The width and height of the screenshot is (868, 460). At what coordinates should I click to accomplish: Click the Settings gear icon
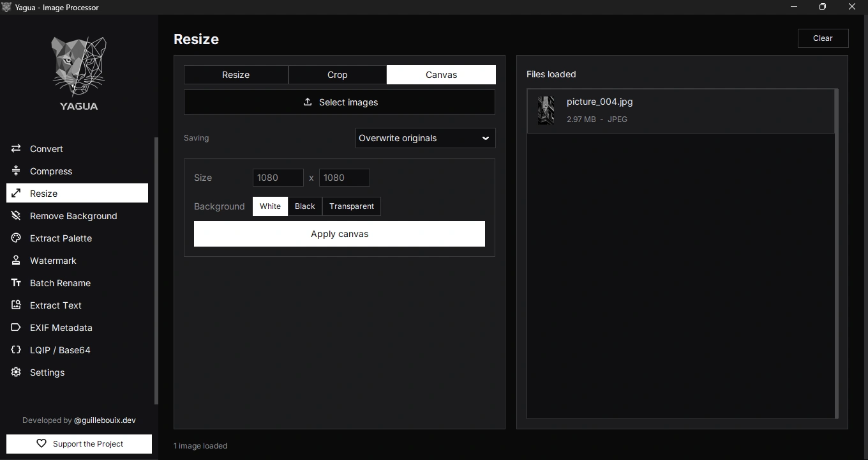[16, 372]
